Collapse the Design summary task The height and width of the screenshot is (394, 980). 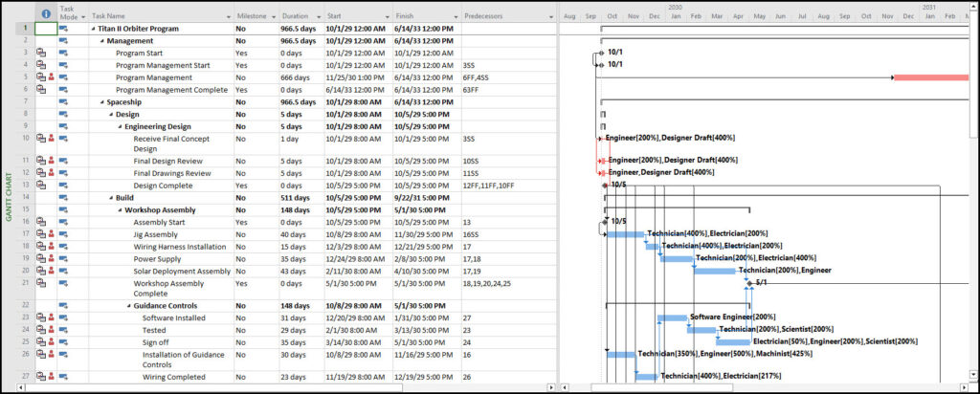tap(111, 114)
